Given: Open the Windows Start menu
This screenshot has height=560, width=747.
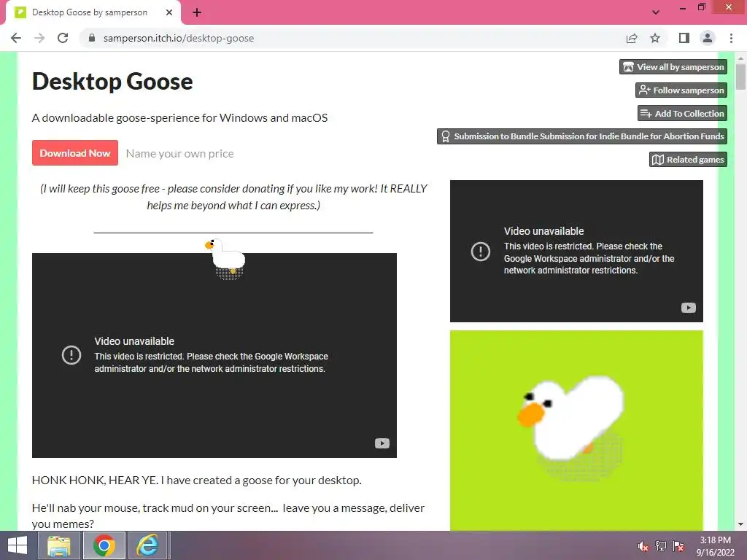Looking at the screenshot, I should click(18, 545).
